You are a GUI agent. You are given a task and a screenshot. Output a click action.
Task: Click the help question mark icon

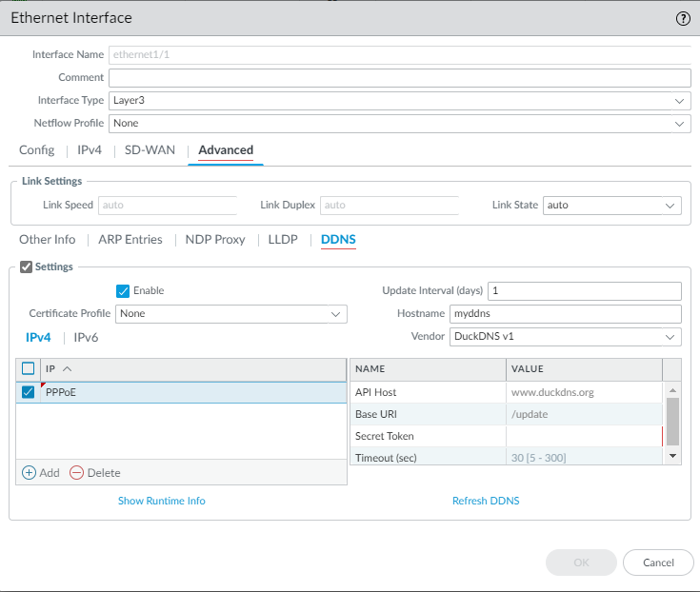point(683,18)
